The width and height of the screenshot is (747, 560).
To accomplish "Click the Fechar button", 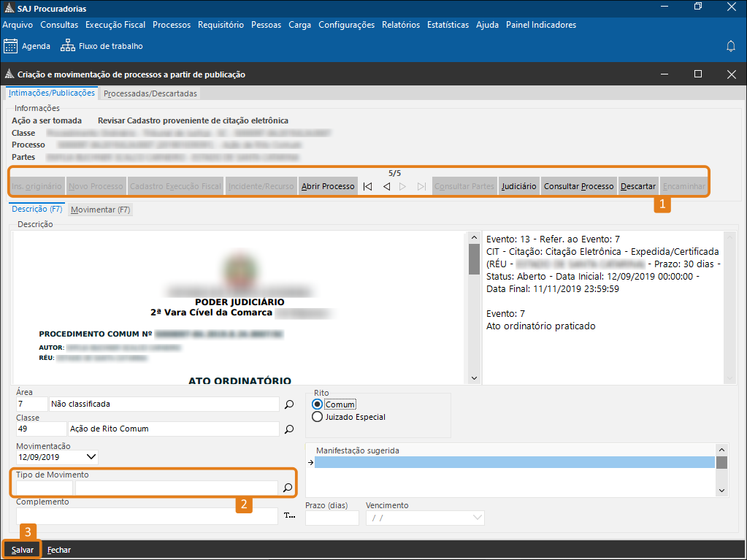I will [x=59, y=550].
